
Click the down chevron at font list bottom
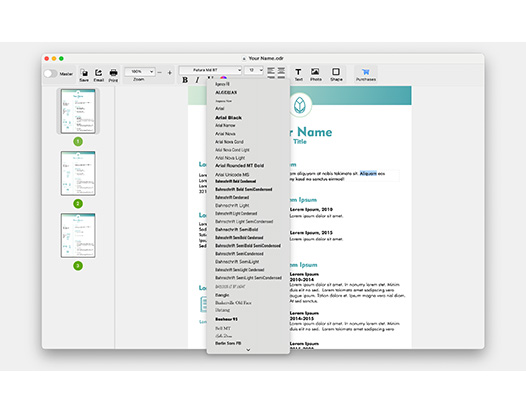pos(248,350)
